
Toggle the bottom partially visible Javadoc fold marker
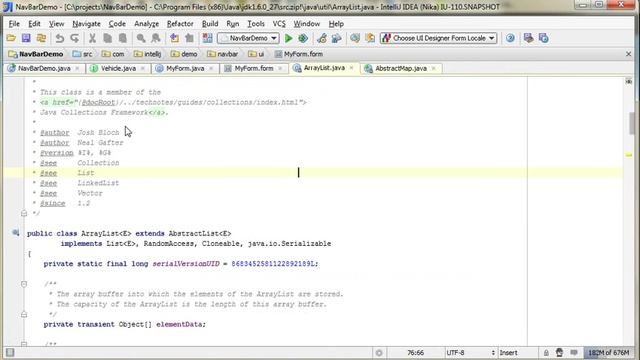tap(24, 344)
